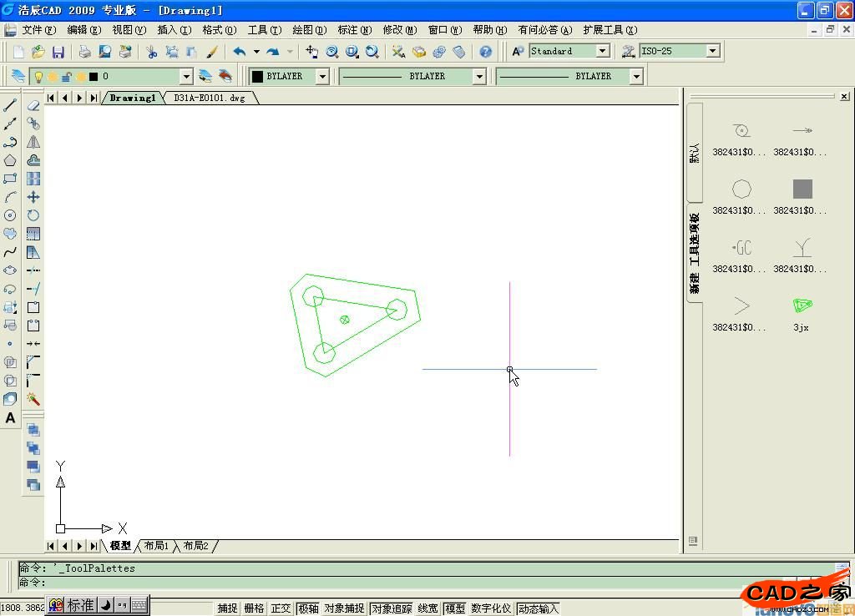Pick the Circle drawing tool

click(x=10, y=215)
